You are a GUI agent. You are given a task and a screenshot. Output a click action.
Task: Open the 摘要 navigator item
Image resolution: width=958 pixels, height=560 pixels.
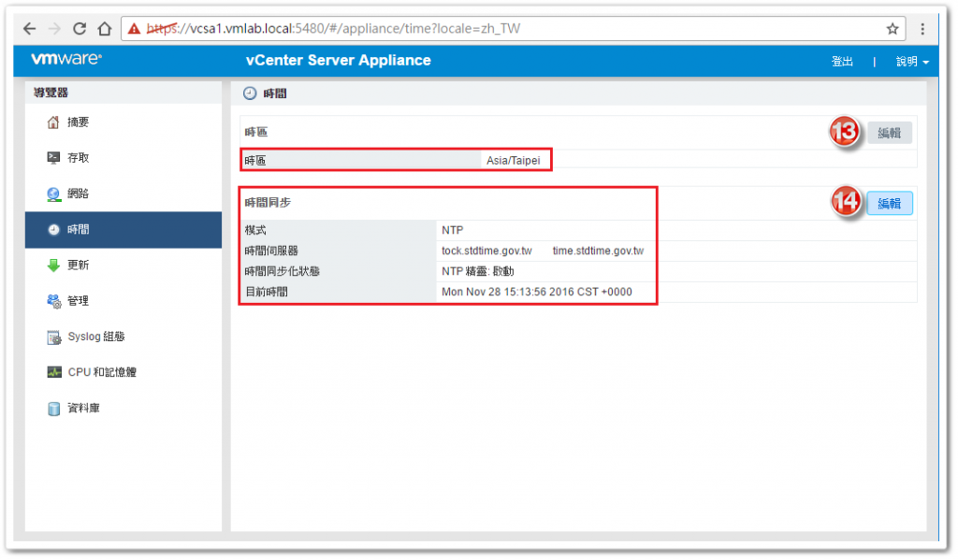[123, 122]
